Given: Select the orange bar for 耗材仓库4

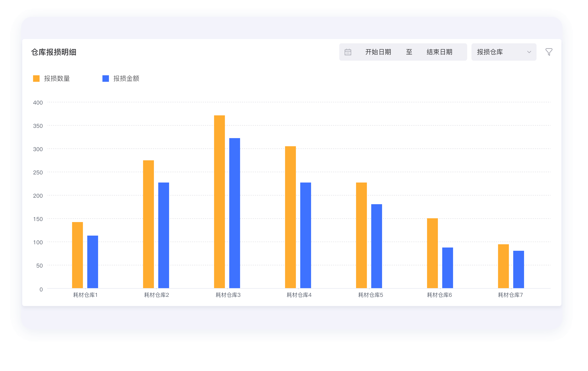Looking at the screenshot, I should 290,217.
